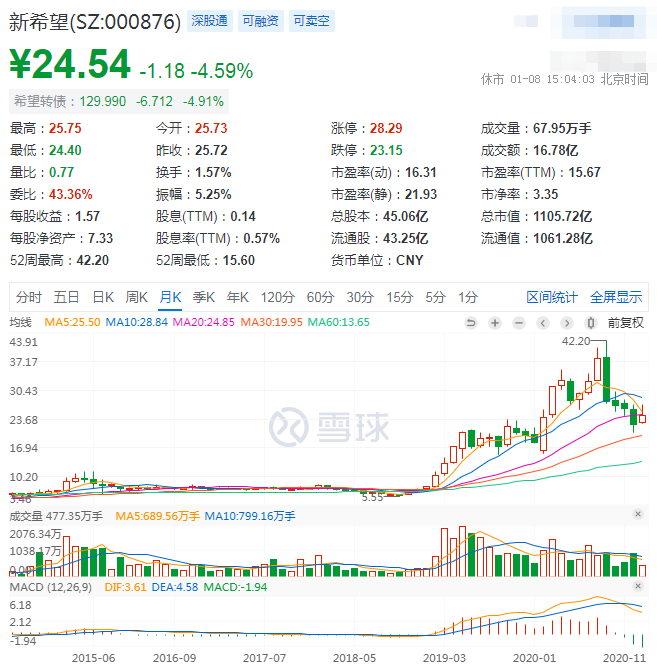657x672 pixels.
Task: Close the 成交量 volume indicator panel
Action: click(638, 514)
